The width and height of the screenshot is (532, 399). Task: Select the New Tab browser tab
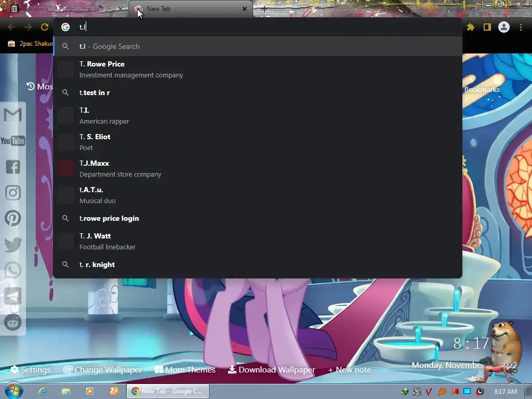click(190, 9)
